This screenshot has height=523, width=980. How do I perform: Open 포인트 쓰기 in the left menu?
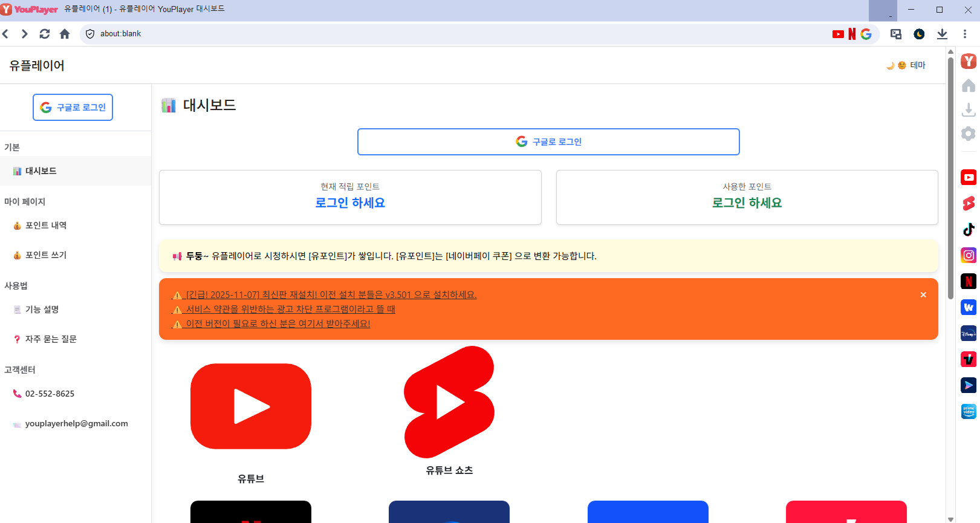[x=76, y=255]
